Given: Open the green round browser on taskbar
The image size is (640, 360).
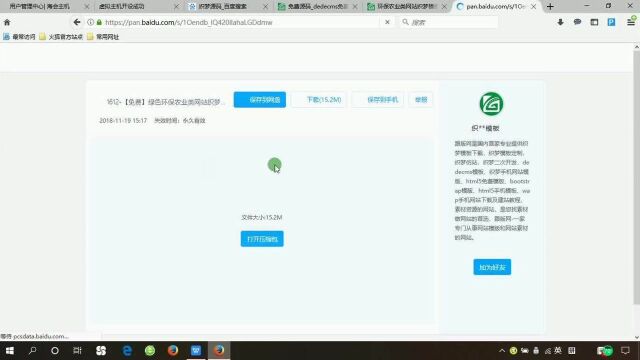Looking at the screenshot, I should pos(150,351).
